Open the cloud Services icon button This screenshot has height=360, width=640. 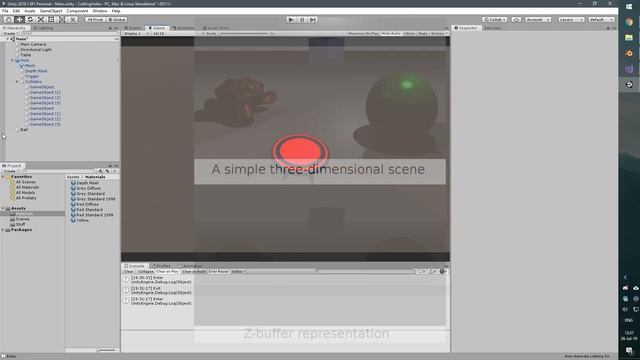coord(516,19)
